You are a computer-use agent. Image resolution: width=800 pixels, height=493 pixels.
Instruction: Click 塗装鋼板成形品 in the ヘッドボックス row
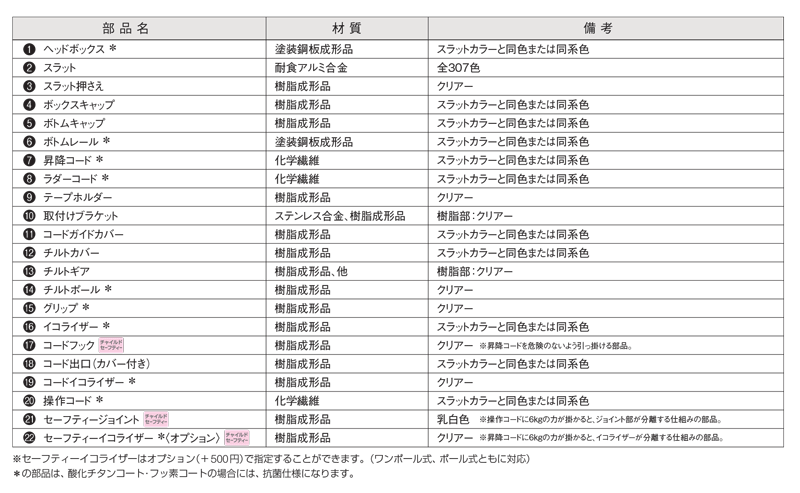[x=314, y=50]
